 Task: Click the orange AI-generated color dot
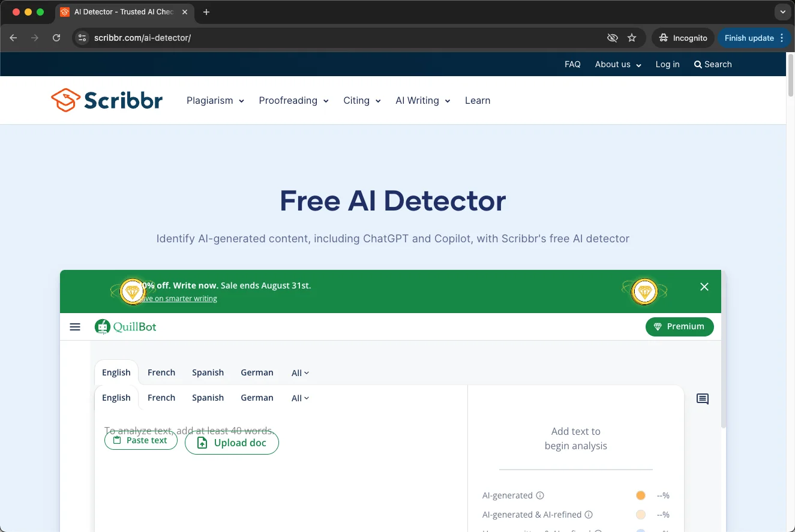click(x=641, y=495)
